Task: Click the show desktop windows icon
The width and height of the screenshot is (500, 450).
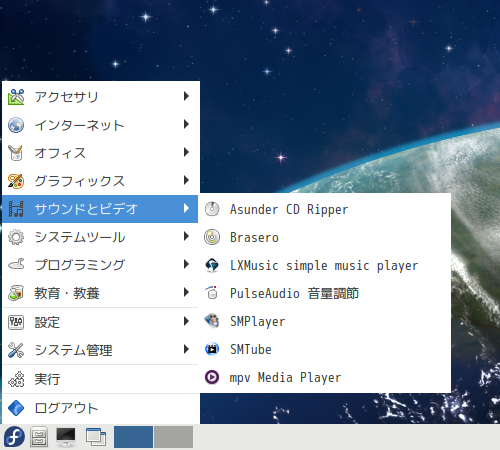Action: tap(96, 437)
